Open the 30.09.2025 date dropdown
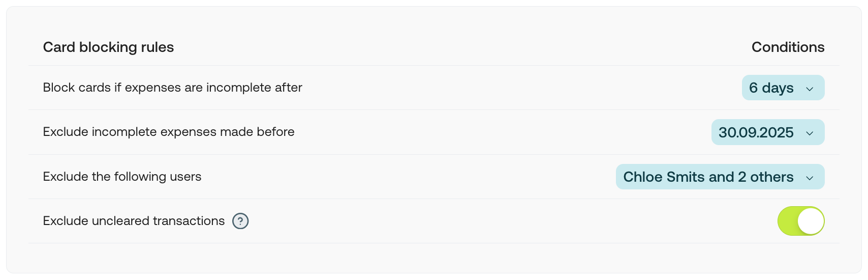Image resolution: width=868 pixels, height=280 pixels. pyautogui.click(x=767, y=132)
